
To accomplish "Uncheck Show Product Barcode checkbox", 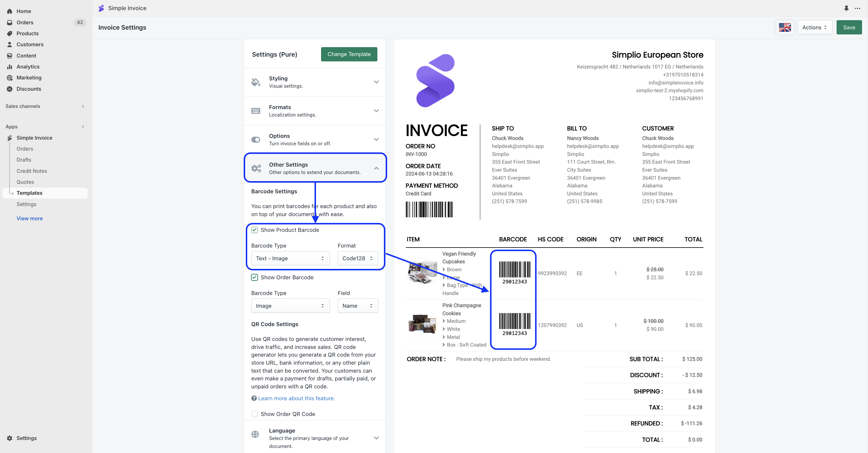I will click(254, 230).
